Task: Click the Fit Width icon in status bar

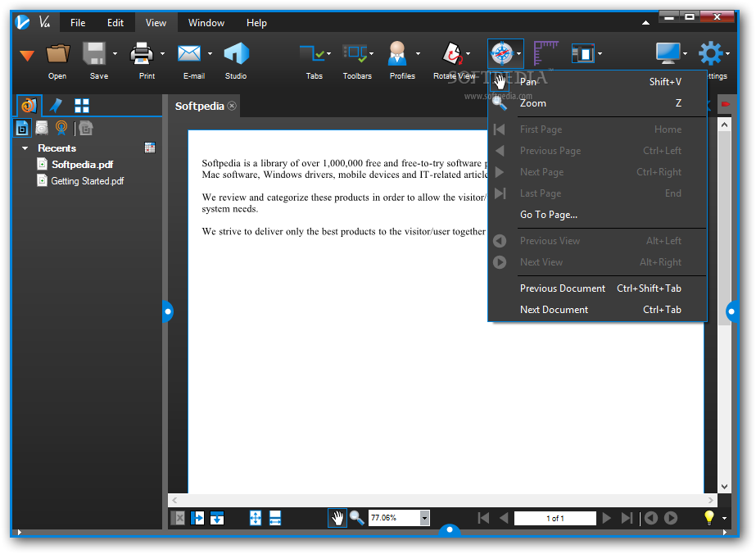Action: pyautogui.click(x=275, y=518)
